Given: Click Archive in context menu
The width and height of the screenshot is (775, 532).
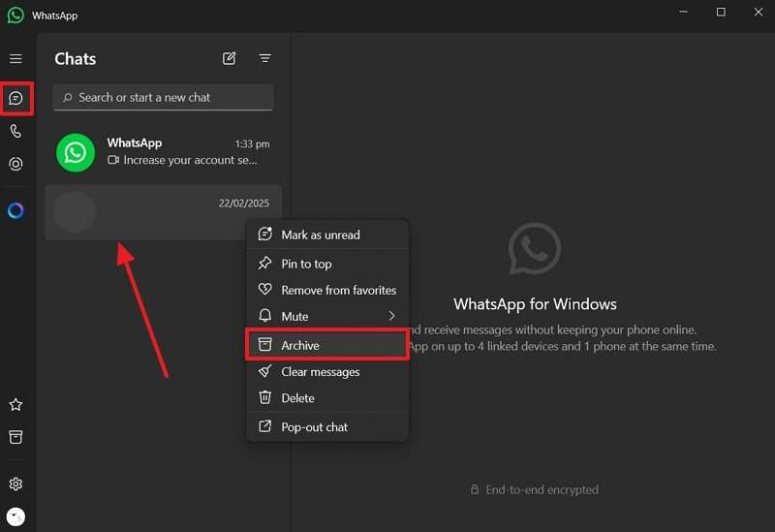Looking at the screenshot, I should 300,345.
